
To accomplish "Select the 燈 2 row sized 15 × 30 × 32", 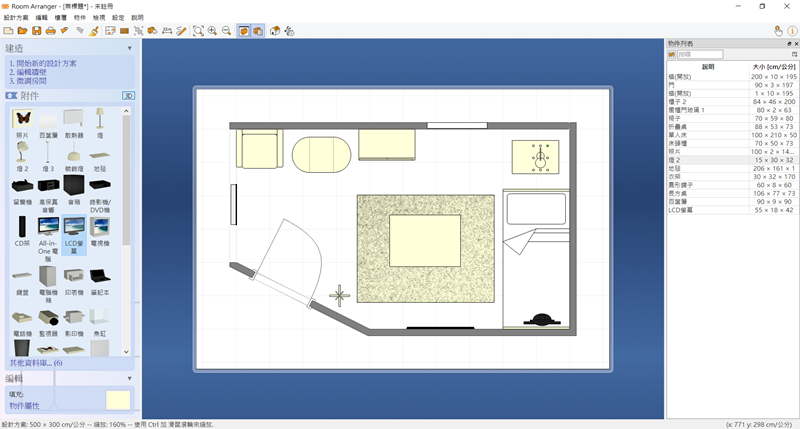I will (x=732, y=160).
